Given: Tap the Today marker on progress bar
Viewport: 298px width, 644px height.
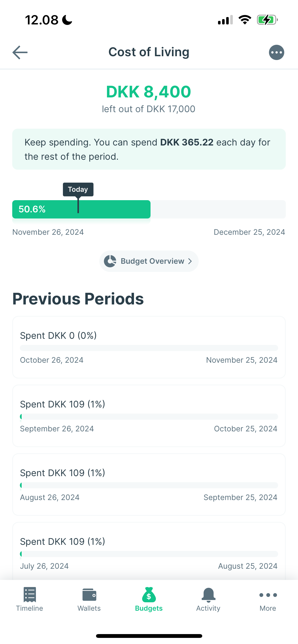Looking at the screenshot, I should [78, 189].
